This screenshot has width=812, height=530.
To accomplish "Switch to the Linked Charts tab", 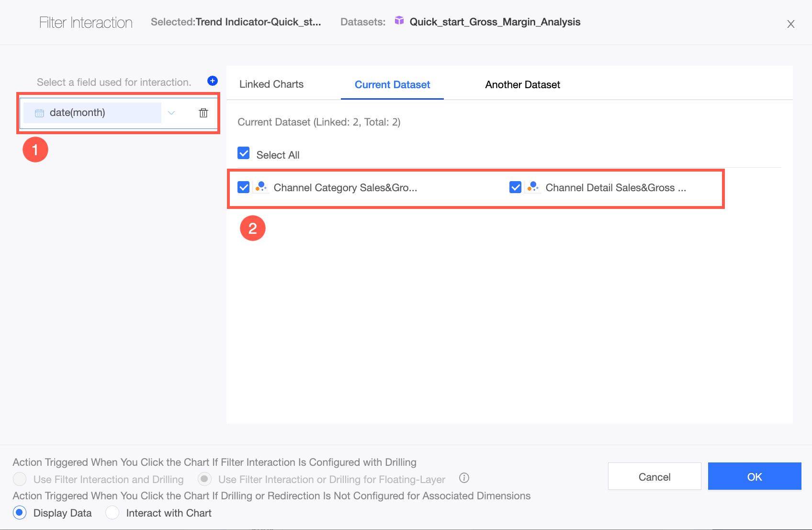I will pyautogui.click(x=271, y=84).
